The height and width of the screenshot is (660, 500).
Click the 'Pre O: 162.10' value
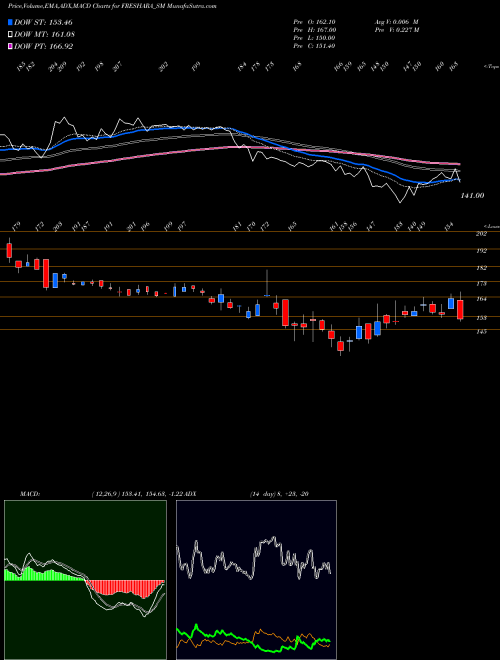point(314,21)
